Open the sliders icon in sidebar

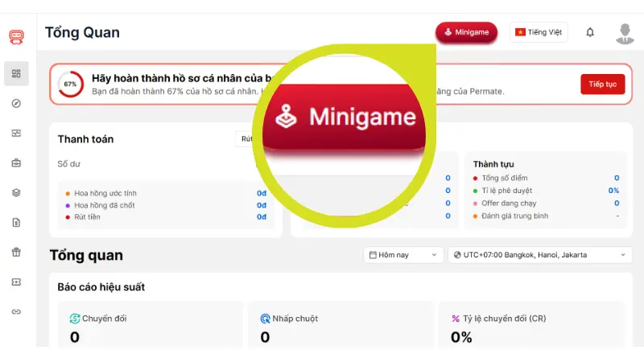click(16, 134)
